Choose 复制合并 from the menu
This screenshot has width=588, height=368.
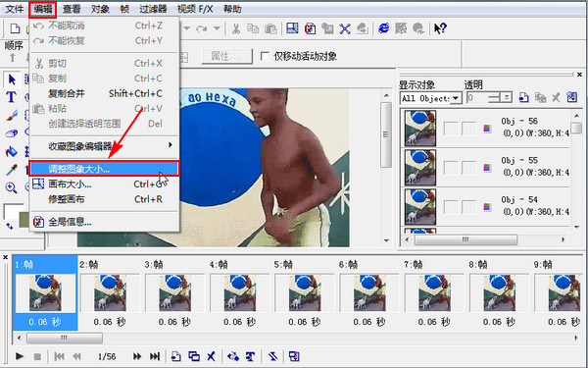coord(104,93)
